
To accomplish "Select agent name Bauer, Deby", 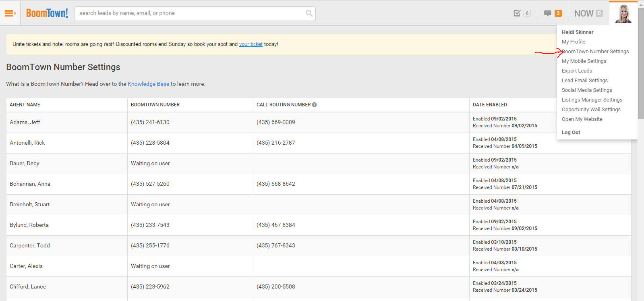I will coord(25,163).
